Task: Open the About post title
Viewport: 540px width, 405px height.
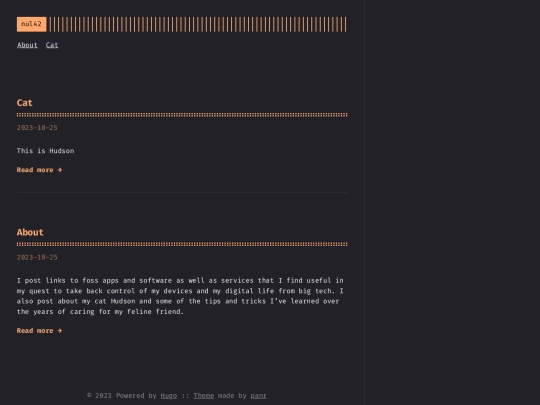Action: (x=30, y=232)
